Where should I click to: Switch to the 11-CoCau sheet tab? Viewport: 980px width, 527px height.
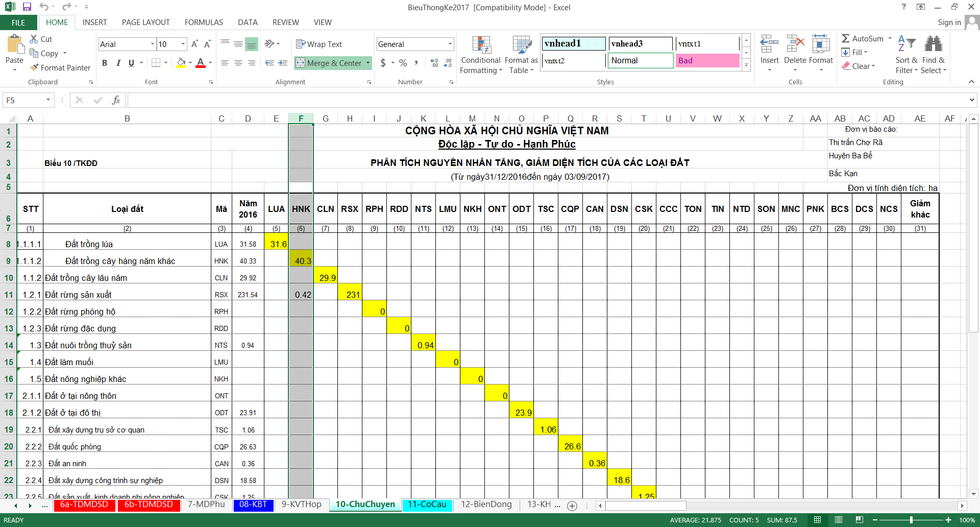point(427,505)
